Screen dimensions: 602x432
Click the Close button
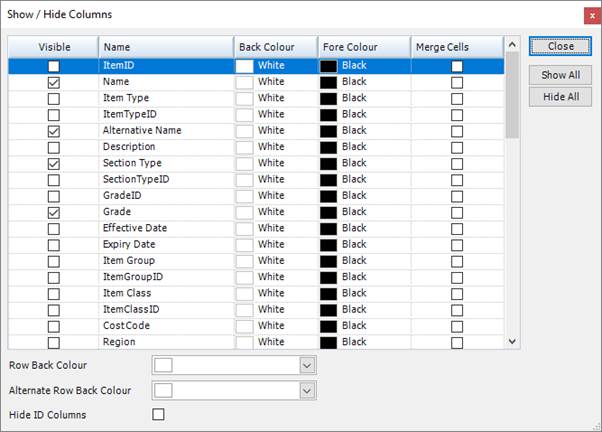(560, 46)
